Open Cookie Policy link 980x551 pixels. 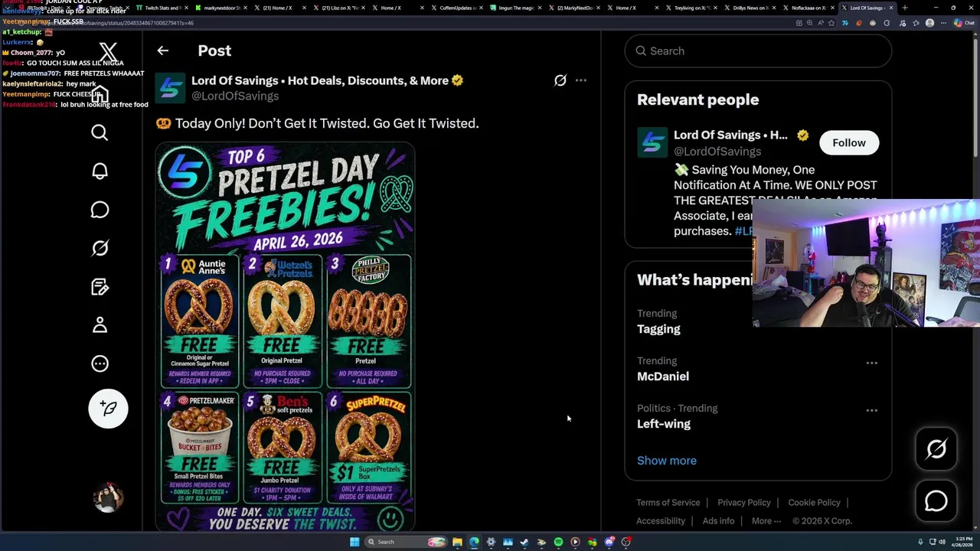pyautogui.click(x=814, y=503)
